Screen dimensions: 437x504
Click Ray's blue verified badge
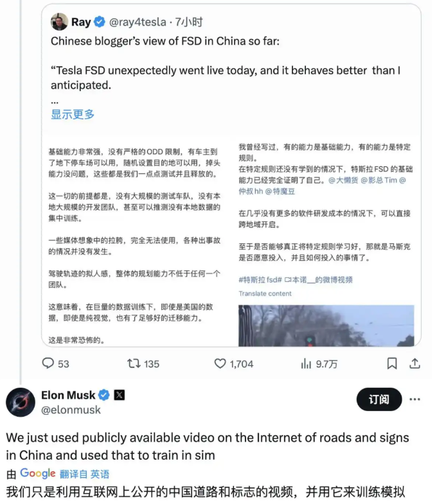pyautogui.click(x=100, y=22)
